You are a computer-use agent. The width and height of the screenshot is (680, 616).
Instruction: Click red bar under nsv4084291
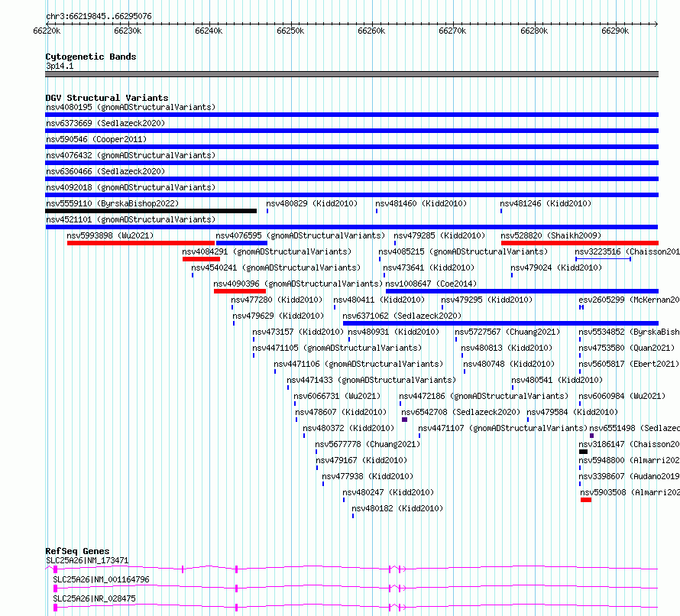coord(201,259)
